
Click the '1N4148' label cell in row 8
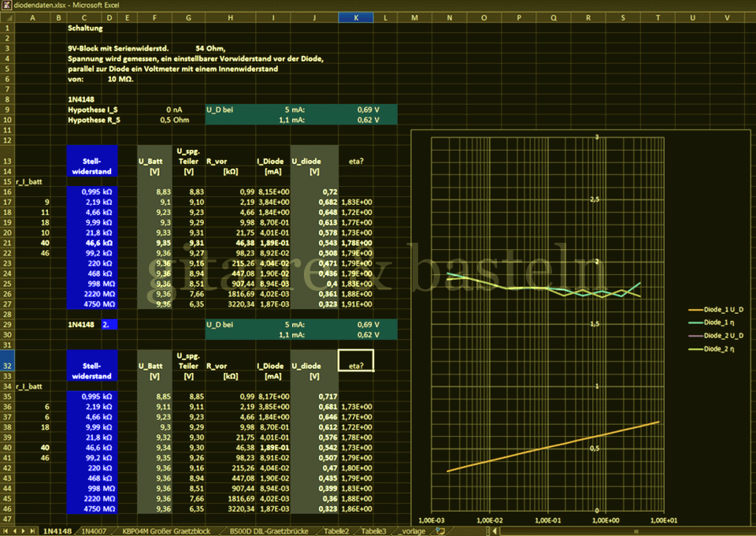(81, 99)
